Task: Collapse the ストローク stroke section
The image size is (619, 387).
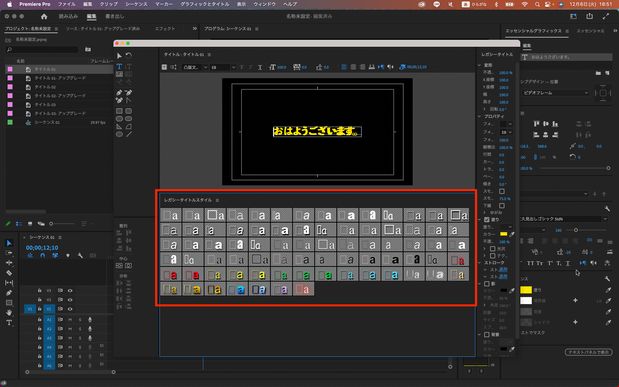Action: 480,262
